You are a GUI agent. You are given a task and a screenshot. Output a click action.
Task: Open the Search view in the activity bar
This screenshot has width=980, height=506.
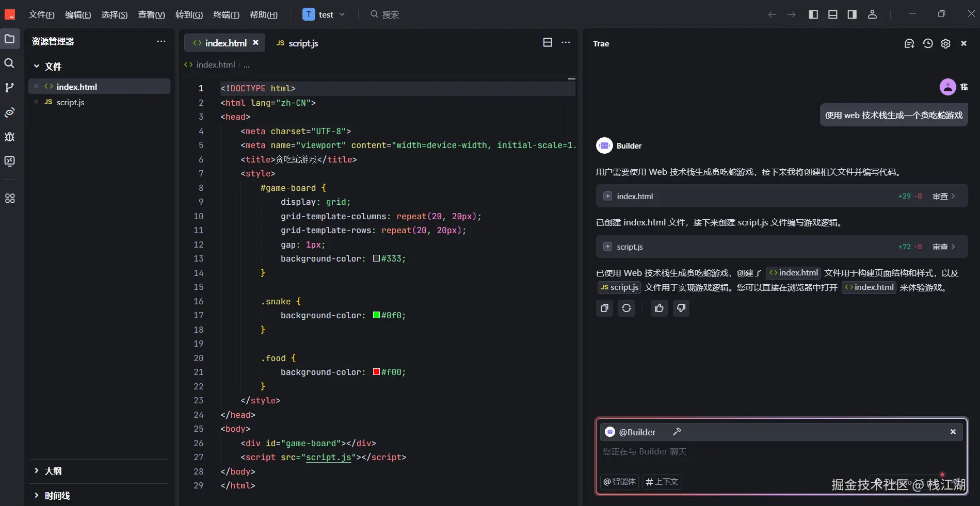pos(9,63)
